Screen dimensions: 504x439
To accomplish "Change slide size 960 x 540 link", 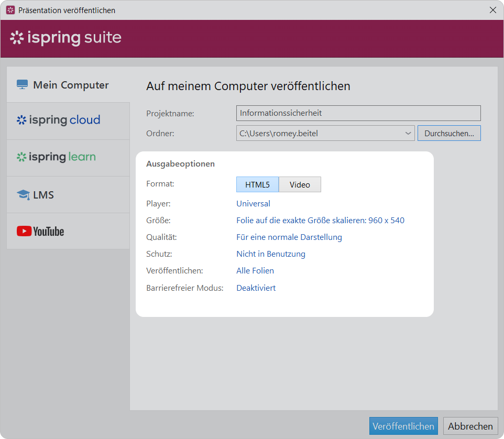I will coord(320,220).
